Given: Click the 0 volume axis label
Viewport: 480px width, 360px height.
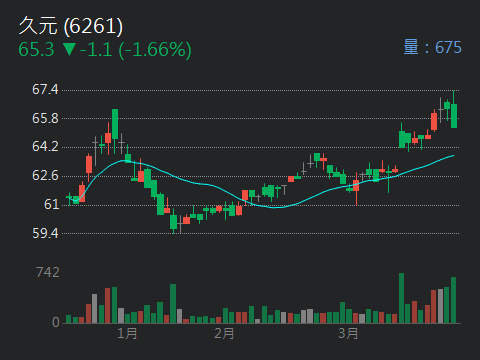Looking at the screenshot, I should click(x=56, y=322).
